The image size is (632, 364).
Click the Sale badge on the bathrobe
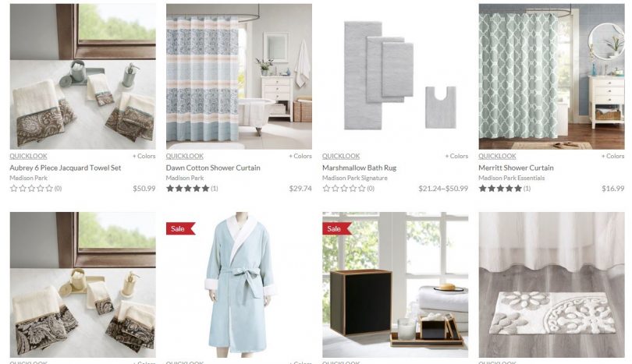tap(180, 228)
